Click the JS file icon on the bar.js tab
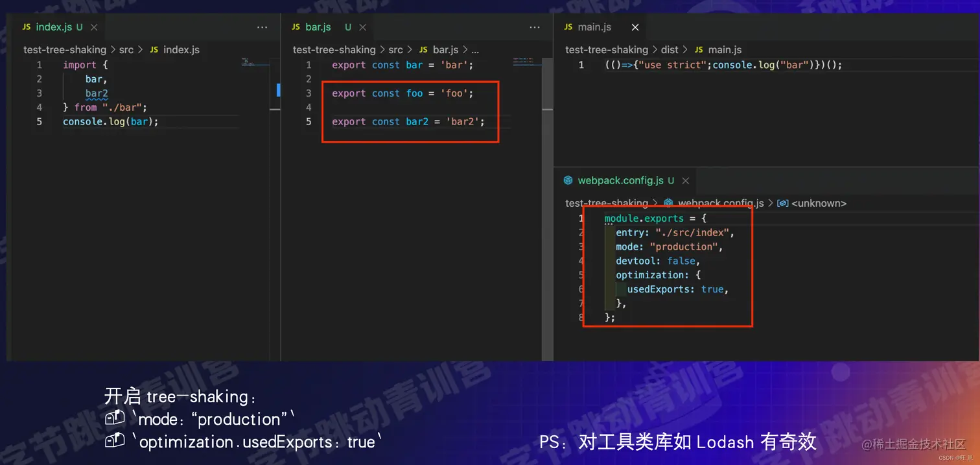This screenshot has height=465, width=980. coord(296,27)
